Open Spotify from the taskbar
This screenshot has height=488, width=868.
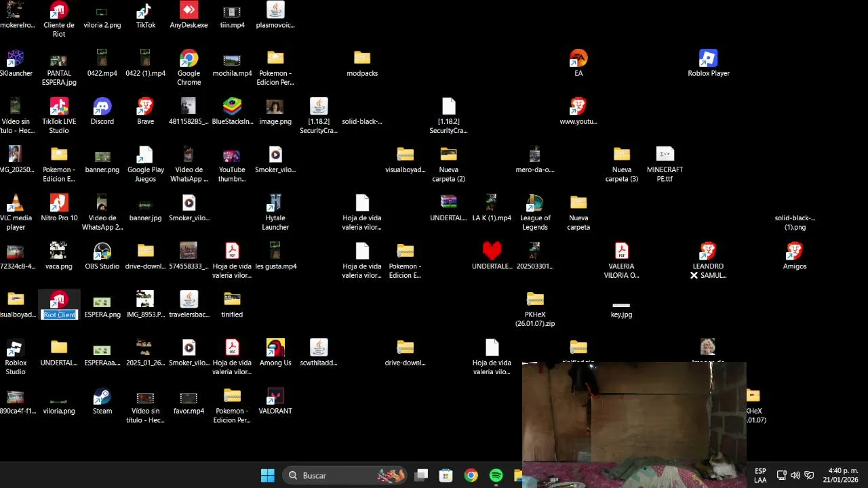pos(496,475)
